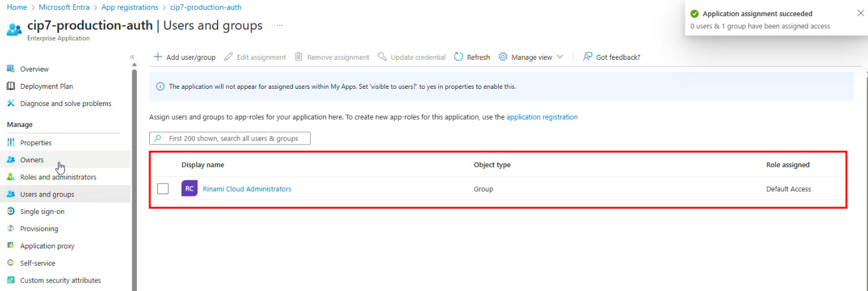Screen dimensions: 868x291
Task: Expand the Manage view dropdown arrow
Action: (x=560, y=57)
